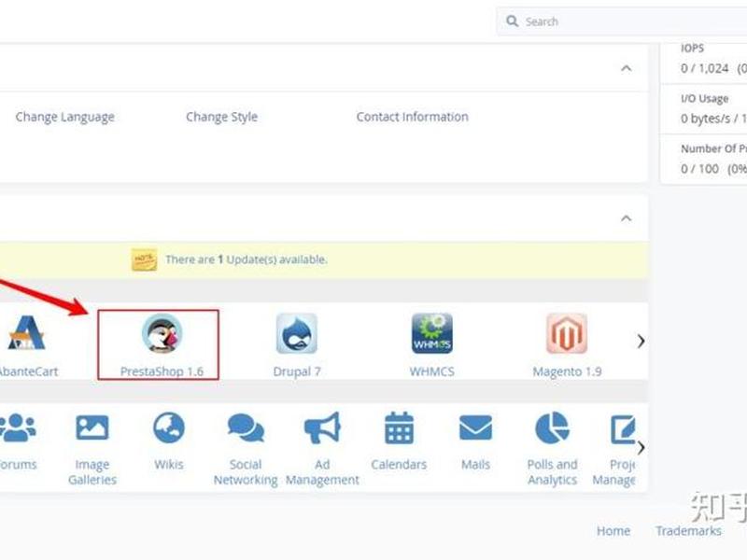Click the Mails text label
Viewport: 747px width, 560px height.
point(475,464)
